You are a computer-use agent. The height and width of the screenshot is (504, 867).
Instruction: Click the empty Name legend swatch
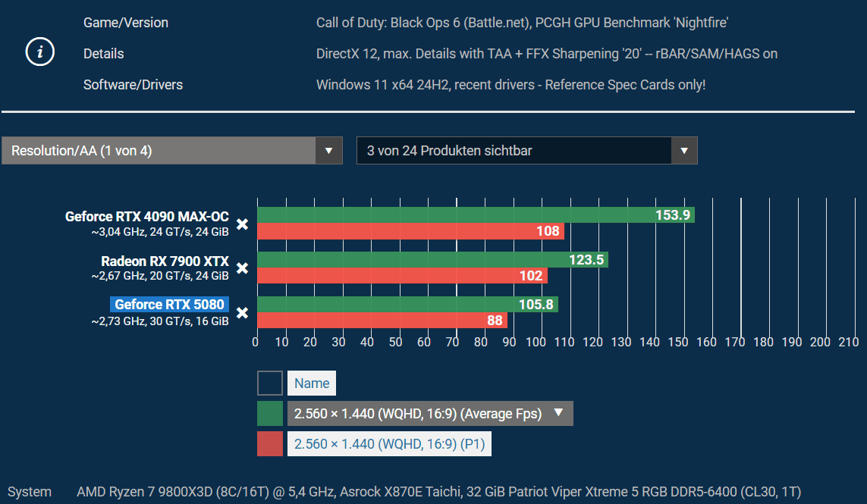270,383
